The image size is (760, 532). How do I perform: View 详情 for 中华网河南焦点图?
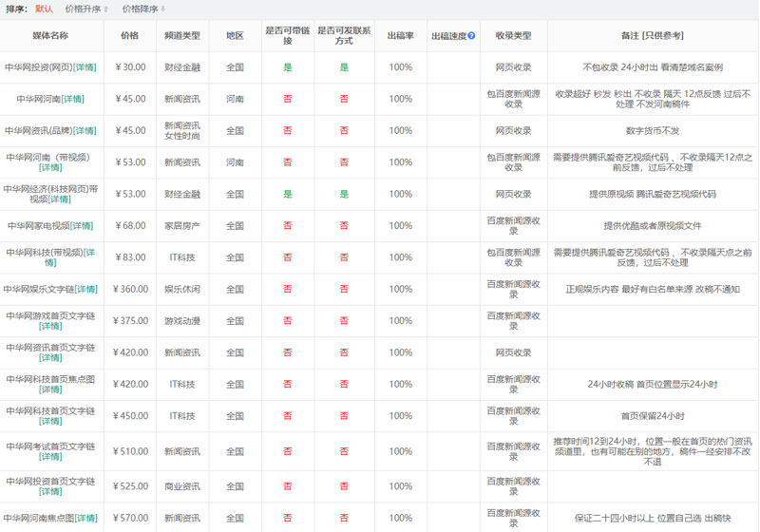coord(85,518)
